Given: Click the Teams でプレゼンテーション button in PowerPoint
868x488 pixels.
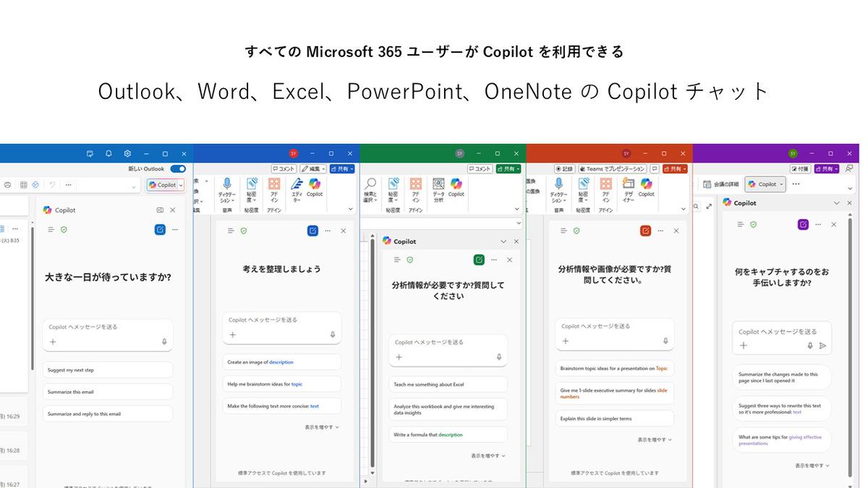Looking at the screenshot, I should tap(610, 168).
